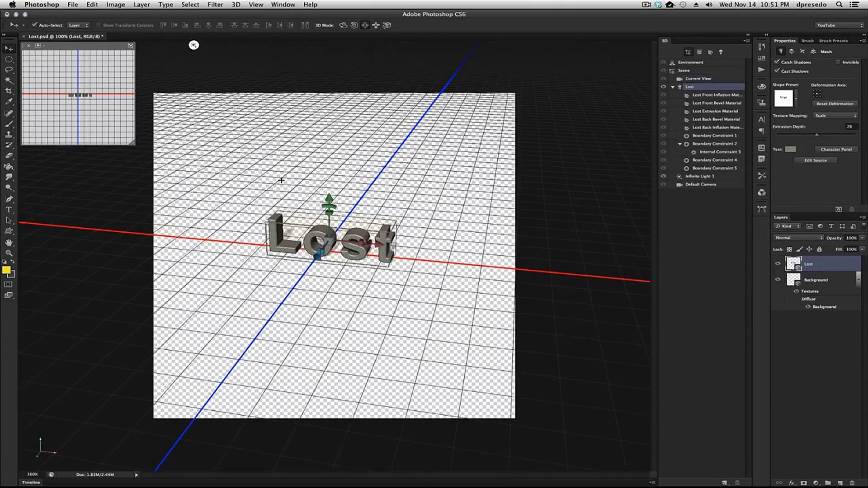Uncheck Catch Shadows checkbox
The image size is (868, 488).
777,61
